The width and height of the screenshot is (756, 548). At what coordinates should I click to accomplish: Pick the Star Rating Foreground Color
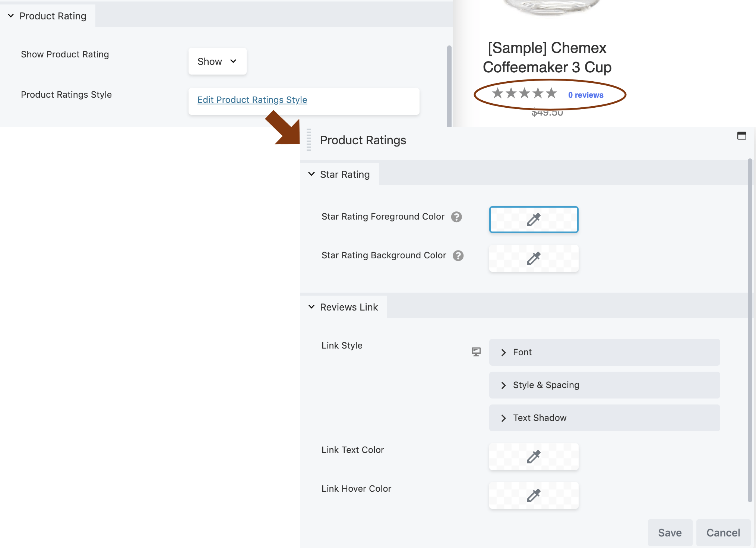tap(534, 220)
